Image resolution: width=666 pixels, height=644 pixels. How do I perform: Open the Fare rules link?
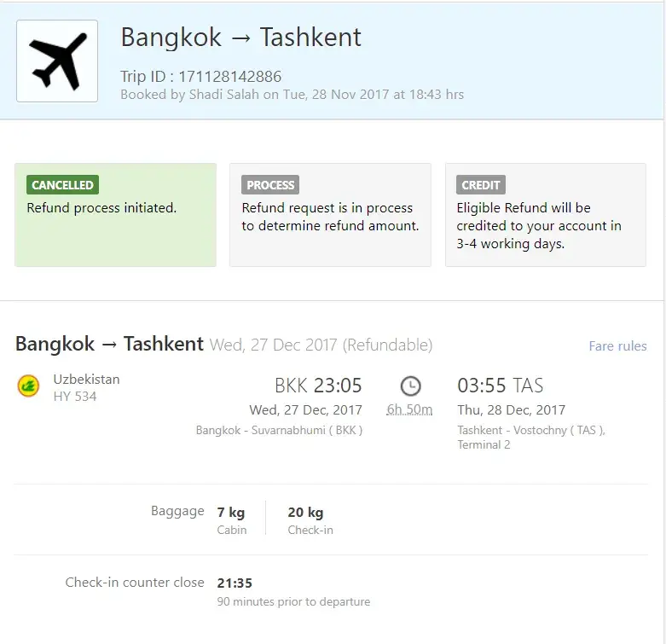[617, 345]
